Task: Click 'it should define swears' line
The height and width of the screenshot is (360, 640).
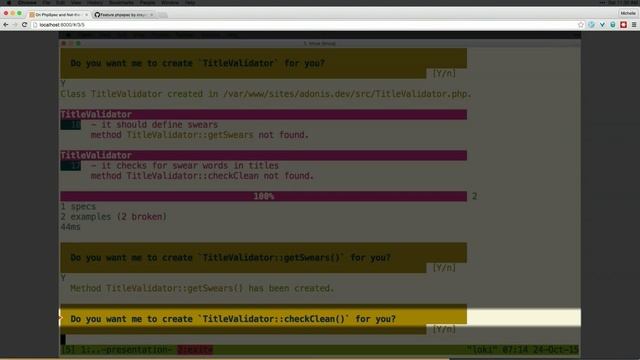Action: (x=154, y=124)
